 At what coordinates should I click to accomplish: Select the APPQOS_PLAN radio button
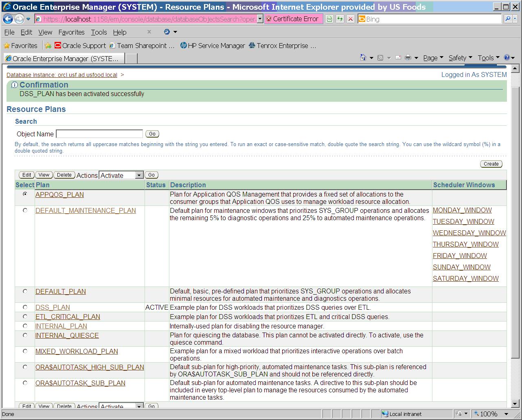tap(25, 194)
